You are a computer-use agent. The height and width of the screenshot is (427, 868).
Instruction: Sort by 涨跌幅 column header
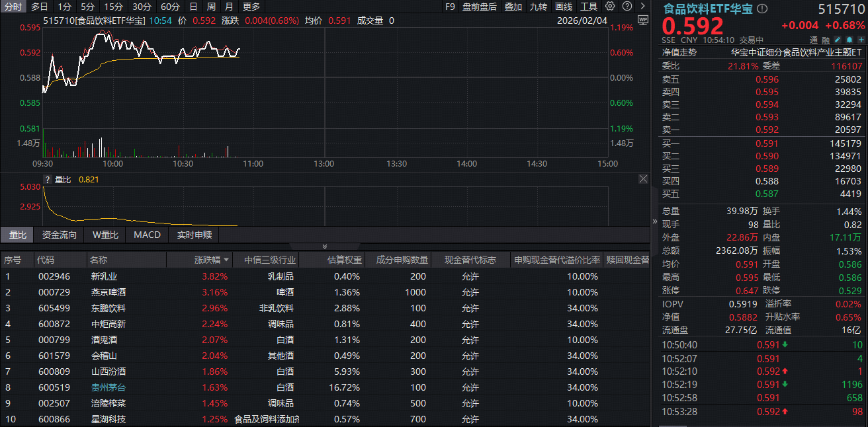(212, 260)
